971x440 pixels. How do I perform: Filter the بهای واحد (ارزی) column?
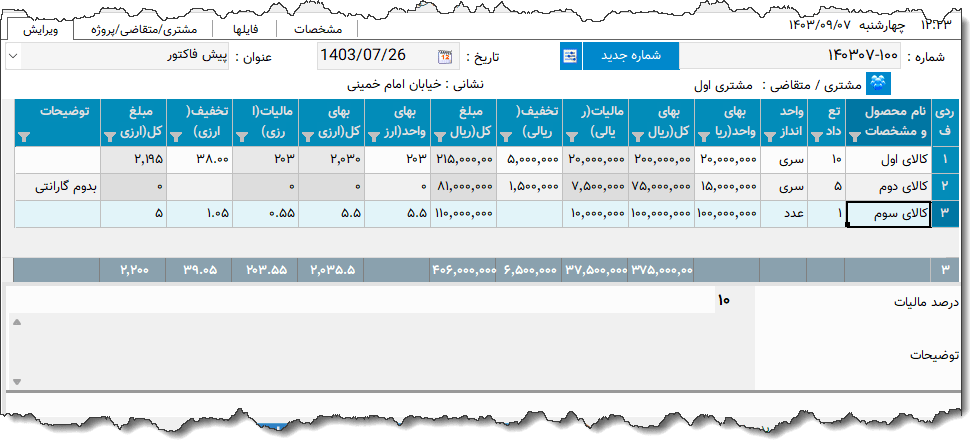[x=374, y=136]
